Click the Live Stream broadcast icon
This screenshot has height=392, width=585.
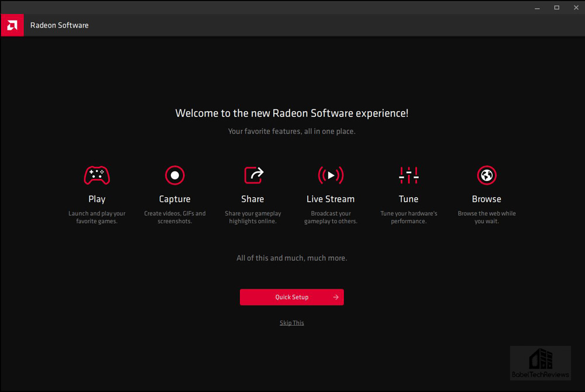pyautogui.click(x=331, y=176)
